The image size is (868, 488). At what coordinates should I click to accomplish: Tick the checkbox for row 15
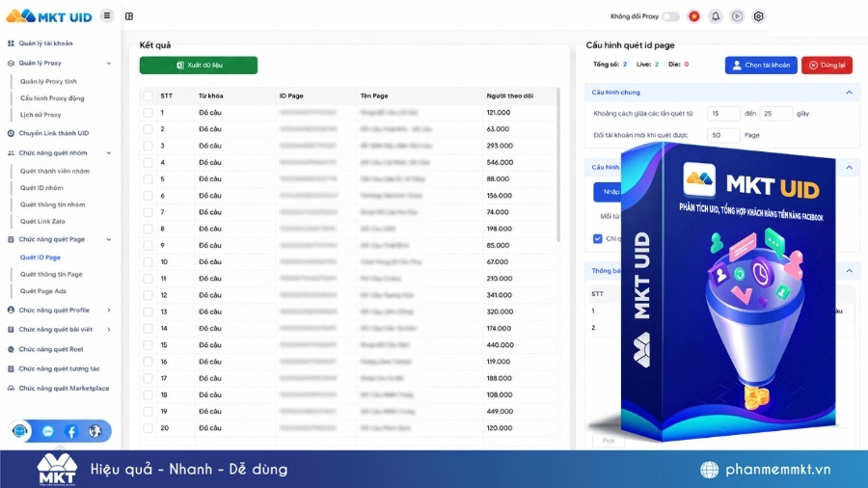[148, 345]
